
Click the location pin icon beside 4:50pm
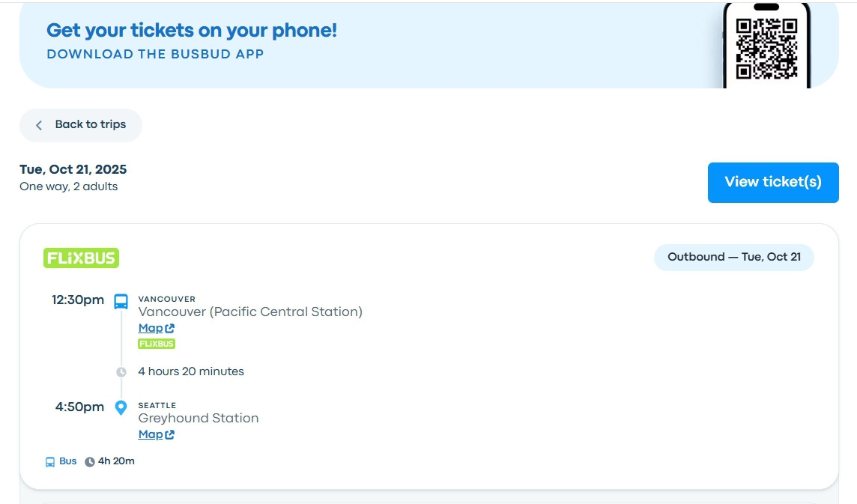[121, 407]
